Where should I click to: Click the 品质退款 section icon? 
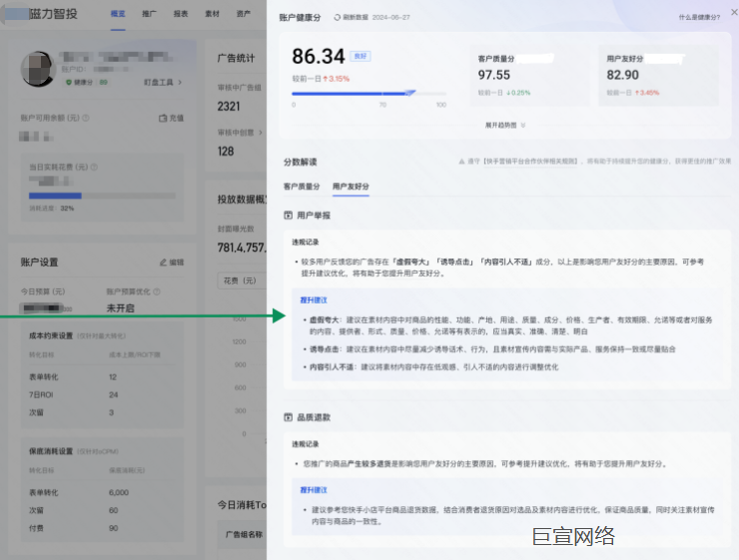tap(288, 417)
